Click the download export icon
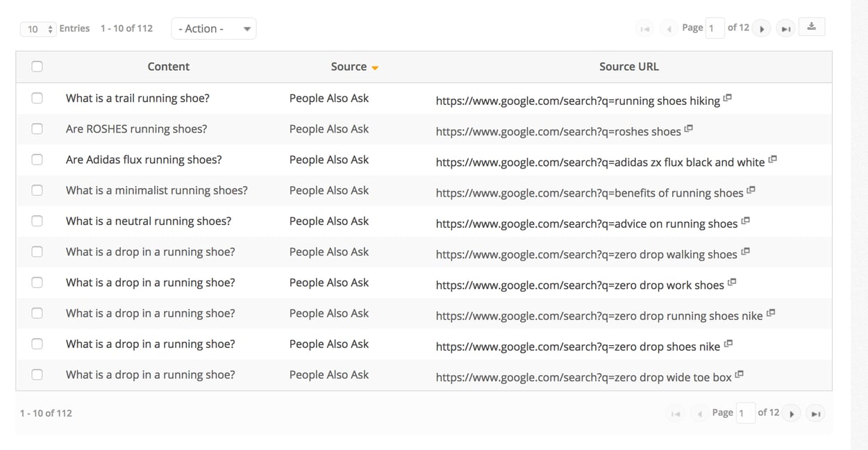Screen dimensions: 868x450 point(811,27)
